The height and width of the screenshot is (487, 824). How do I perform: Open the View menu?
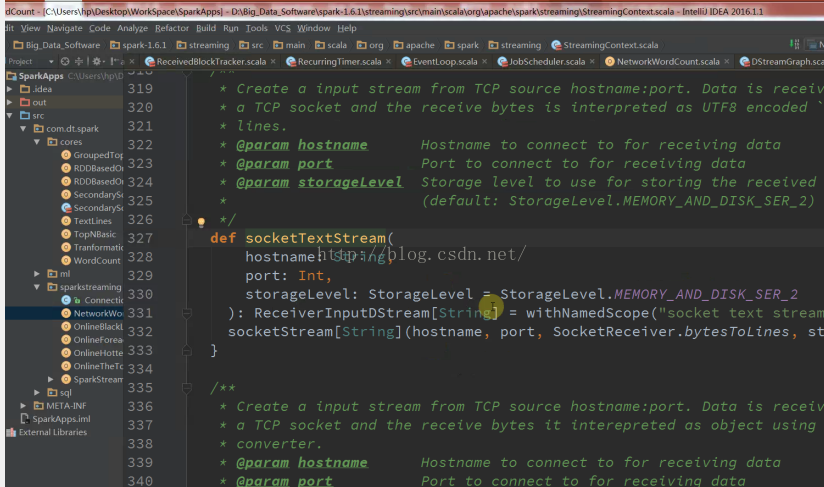(x=30, y=28)
